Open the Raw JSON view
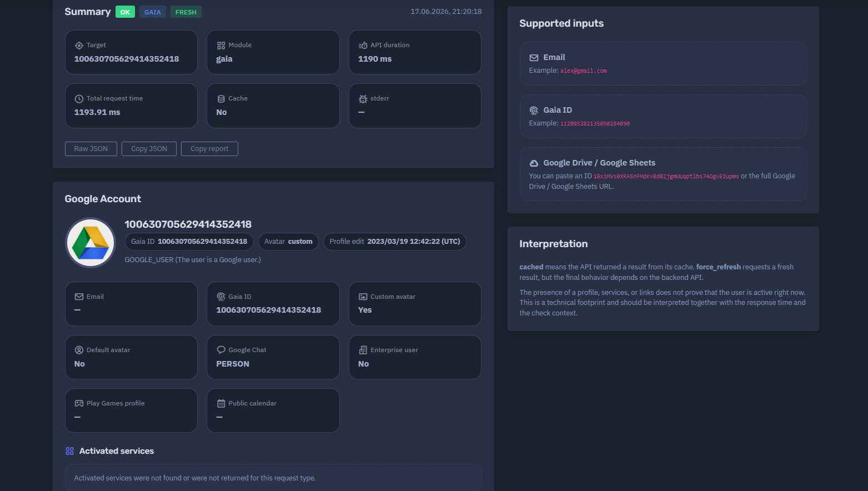 (91, 149)
